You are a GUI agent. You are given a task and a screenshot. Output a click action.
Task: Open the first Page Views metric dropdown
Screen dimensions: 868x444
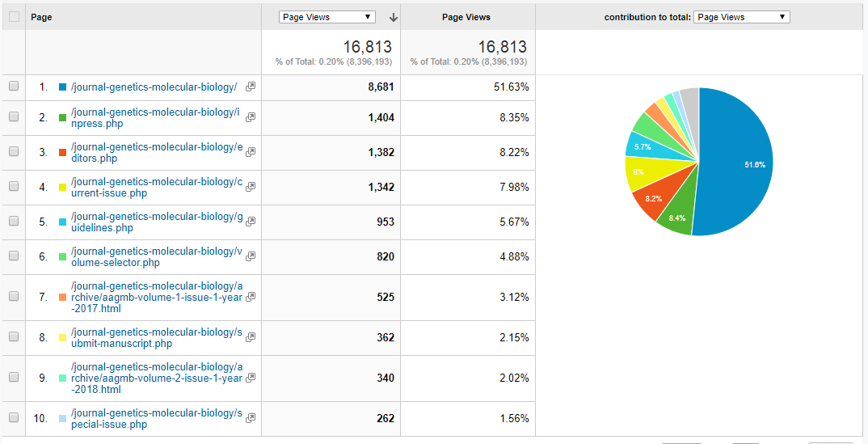[x=327, y=17]
